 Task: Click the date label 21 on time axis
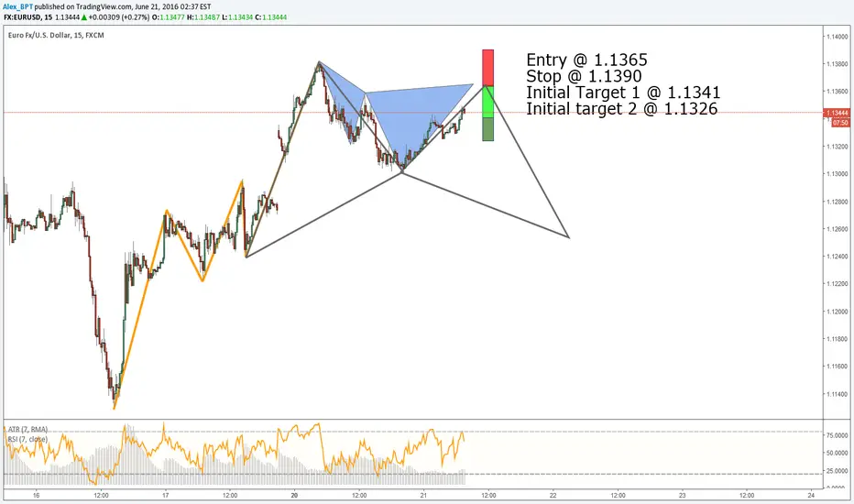423,495
